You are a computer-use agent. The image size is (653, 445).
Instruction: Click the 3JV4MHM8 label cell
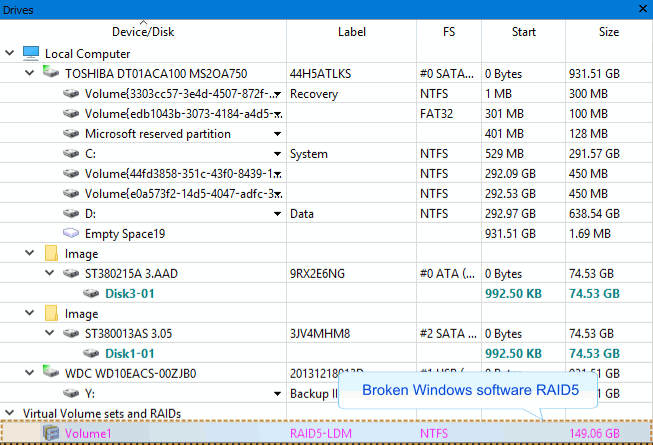(x=320, y=333)
